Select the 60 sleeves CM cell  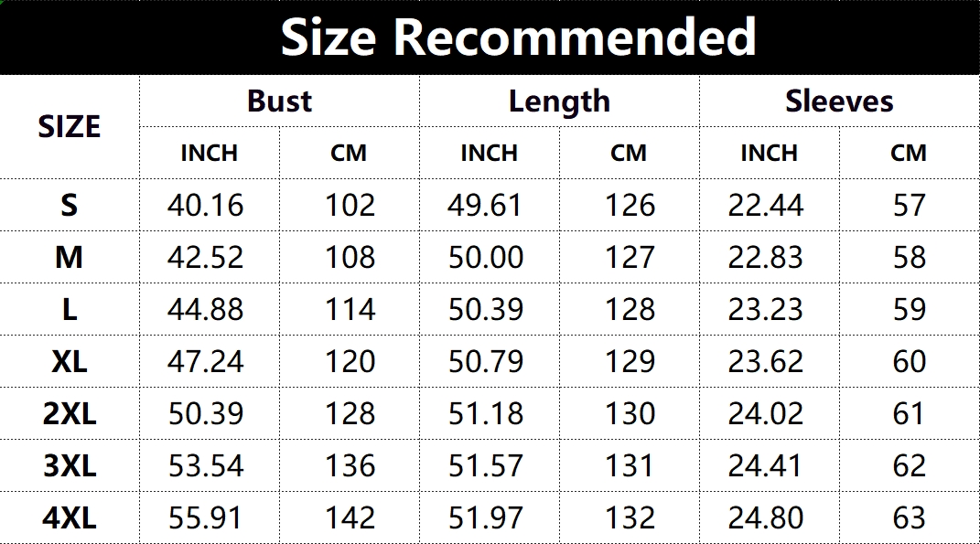pyautogui.click(x=910, y=361)
